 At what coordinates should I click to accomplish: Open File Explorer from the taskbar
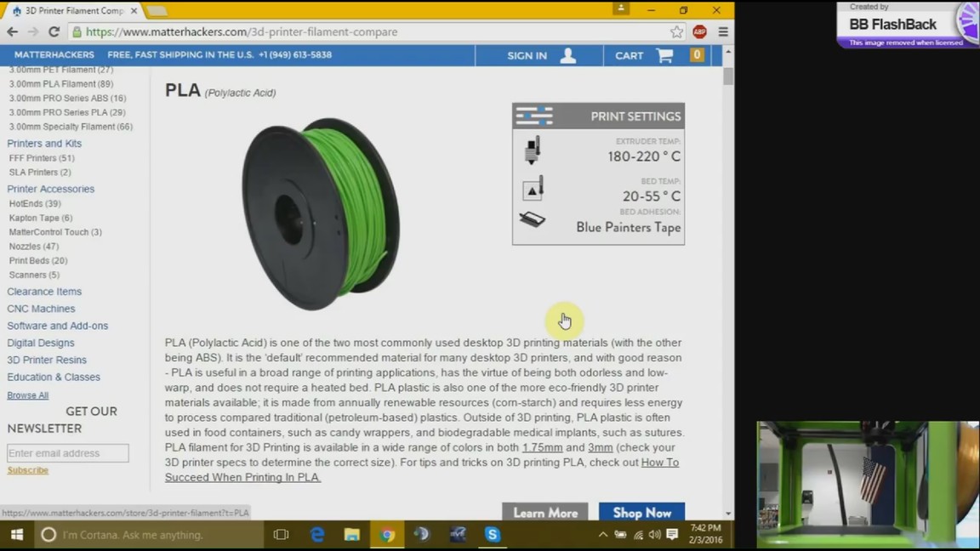(352, 535)
